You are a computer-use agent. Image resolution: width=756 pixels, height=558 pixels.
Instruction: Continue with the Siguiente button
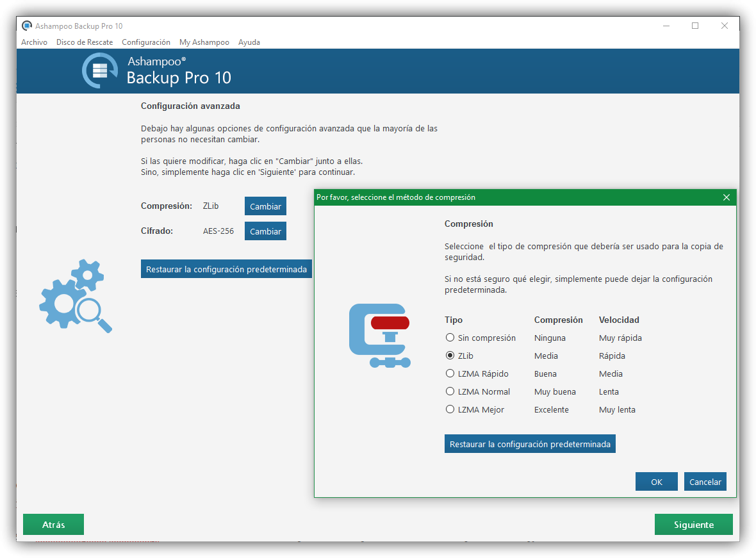[x=693, y=524]
